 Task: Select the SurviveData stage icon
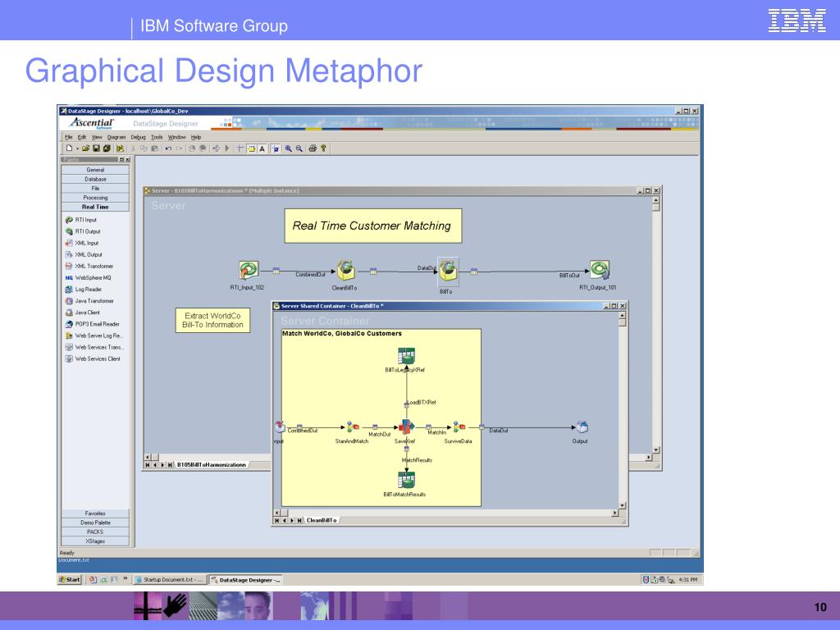[459, 427]
